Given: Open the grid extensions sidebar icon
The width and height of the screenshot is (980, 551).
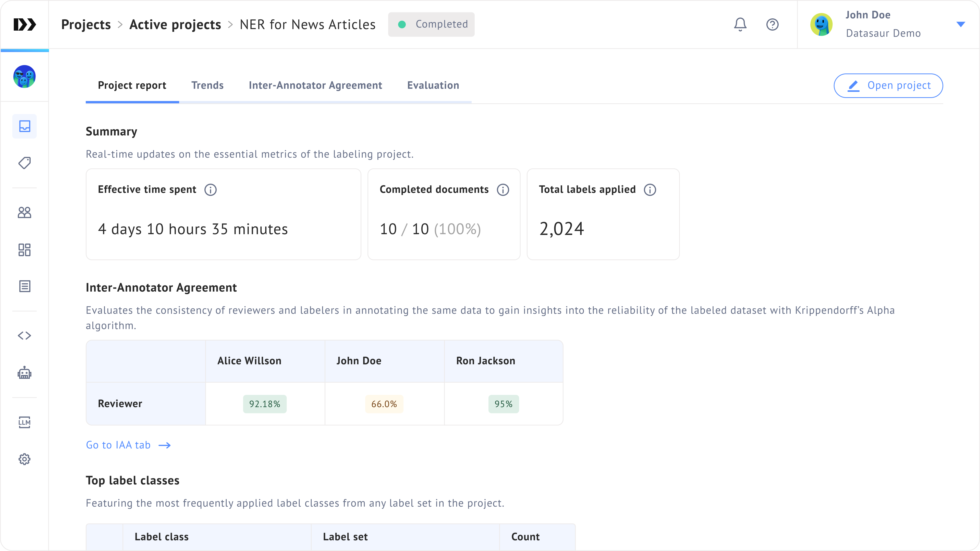Looking at the screenshot, I should click(25, 250).
